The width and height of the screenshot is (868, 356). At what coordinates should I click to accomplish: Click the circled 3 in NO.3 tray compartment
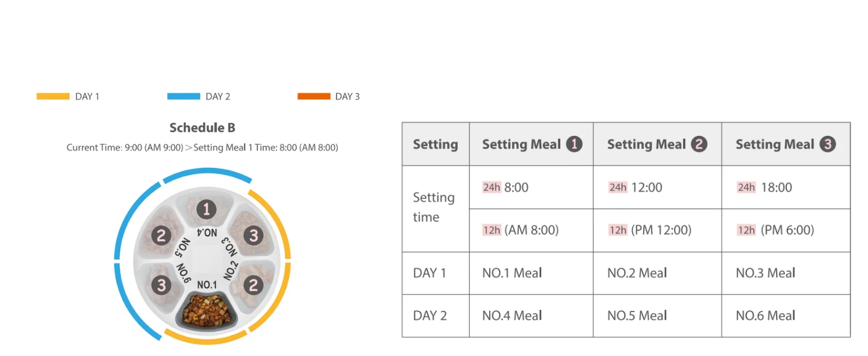[x=253, y=236]
